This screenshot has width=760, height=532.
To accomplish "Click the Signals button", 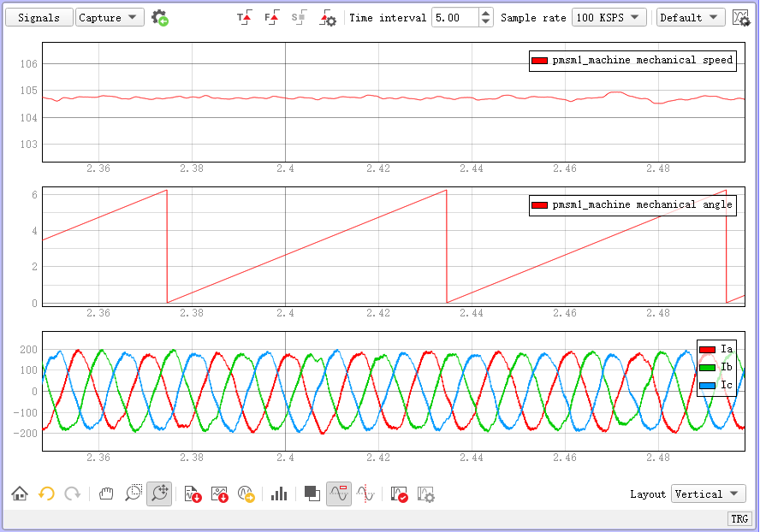I will [39, 18].
